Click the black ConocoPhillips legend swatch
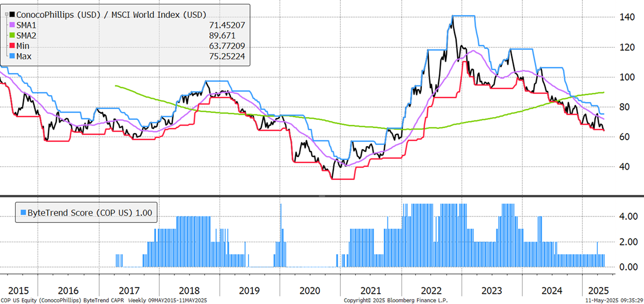Screen dimensions: 644x304 tap(12, 14)
